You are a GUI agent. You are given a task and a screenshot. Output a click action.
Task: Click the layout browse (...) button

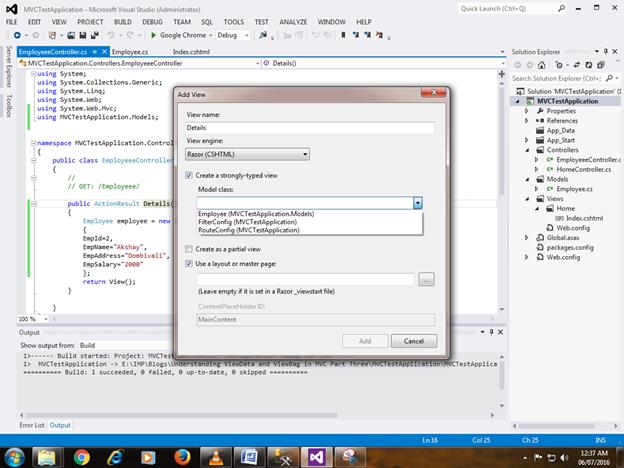point(427,280)
